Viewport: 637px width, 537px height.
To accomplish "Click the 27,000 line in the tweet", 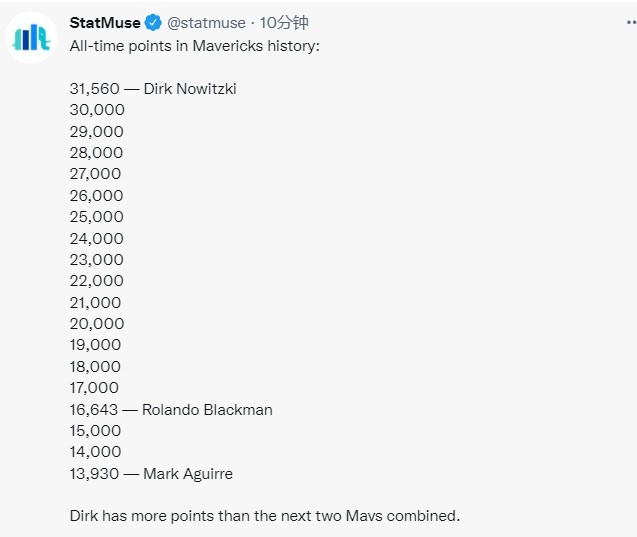I will [97, 174].
